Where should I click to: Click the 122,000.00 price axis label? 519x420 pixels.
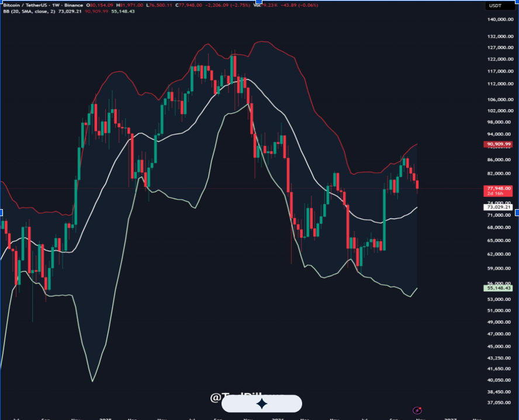500,59
